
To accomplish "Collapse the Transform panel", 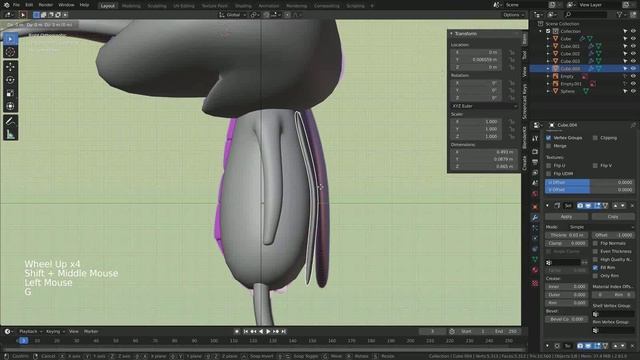I will pos(451,33).
